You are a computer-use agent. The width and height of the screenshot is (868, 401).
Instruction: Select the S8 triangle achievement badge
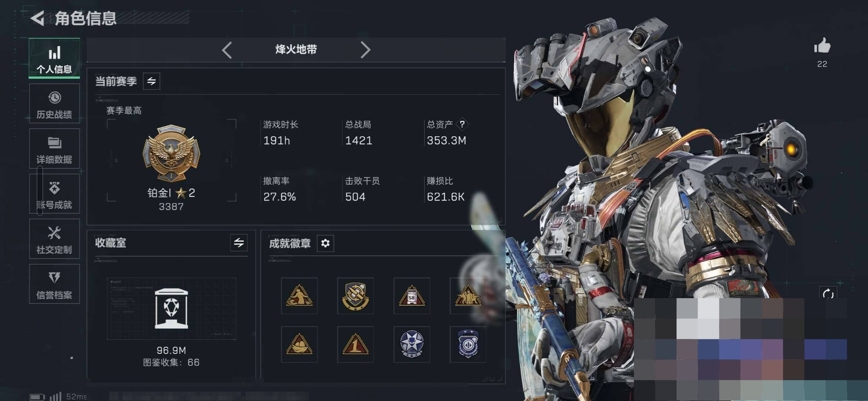[x=412, y=296]
